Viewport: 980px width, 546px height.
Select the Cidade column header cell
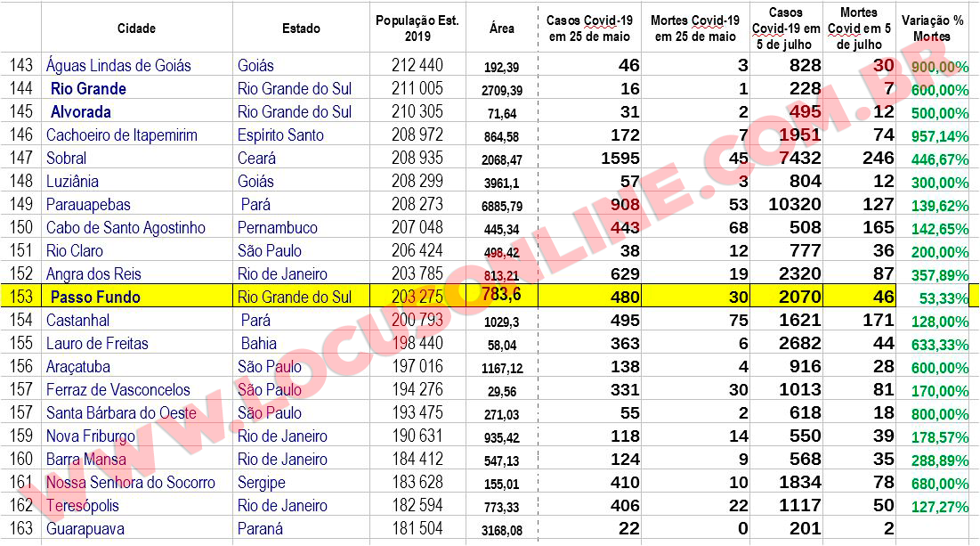[137, 29]
